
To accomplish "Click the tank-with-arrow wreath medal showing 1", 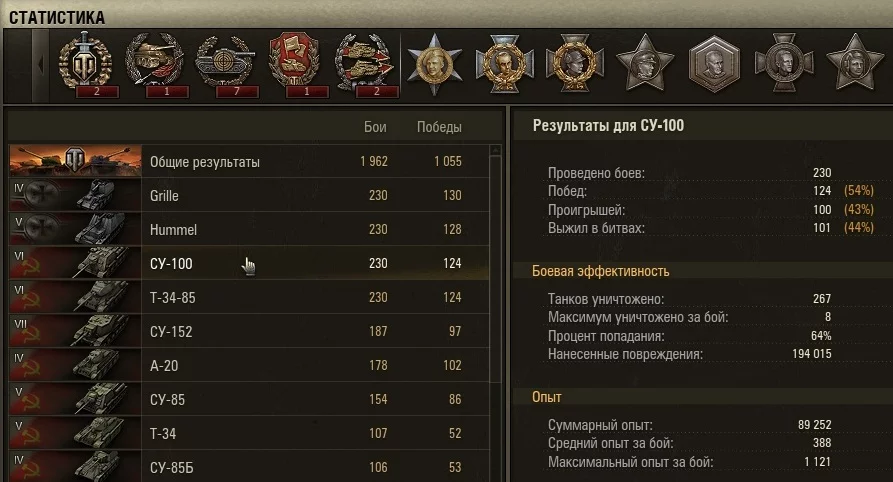I will (155, 64).
